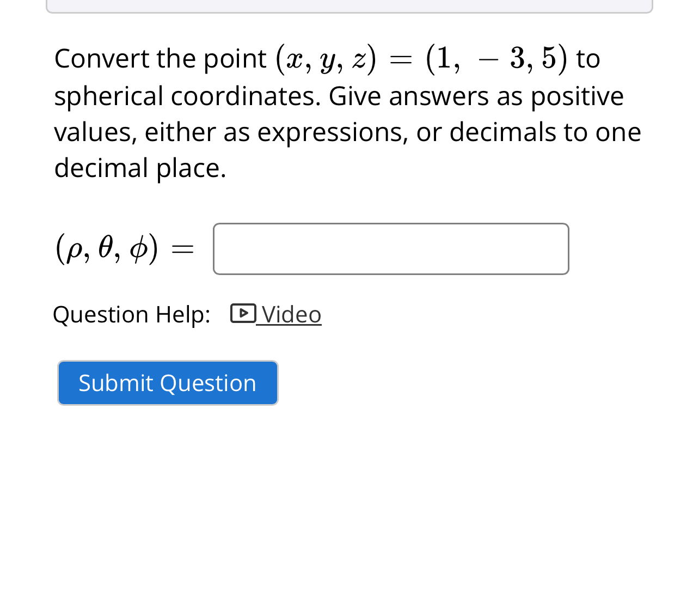699x616 pixels.
Task: Submit your spherical coordinates answer
Action: pyautogui.click(x=168, y=383)
